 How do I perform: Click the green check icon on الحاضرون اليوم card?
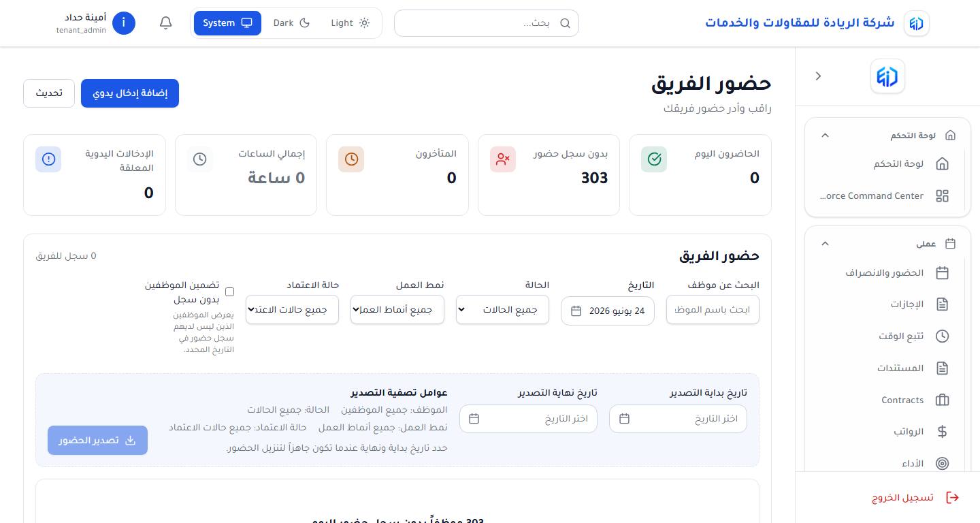(654, 159)
